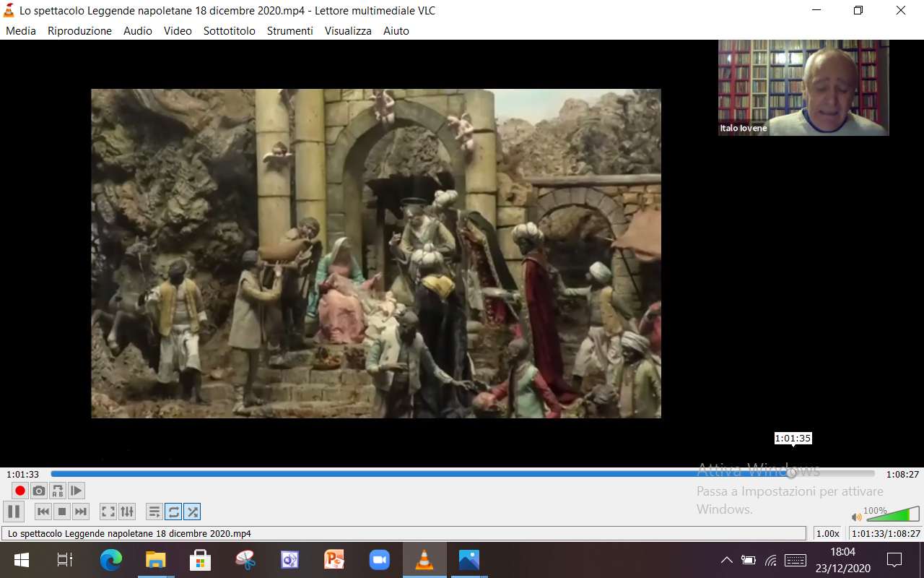Pause the video playback

[13, 512]
